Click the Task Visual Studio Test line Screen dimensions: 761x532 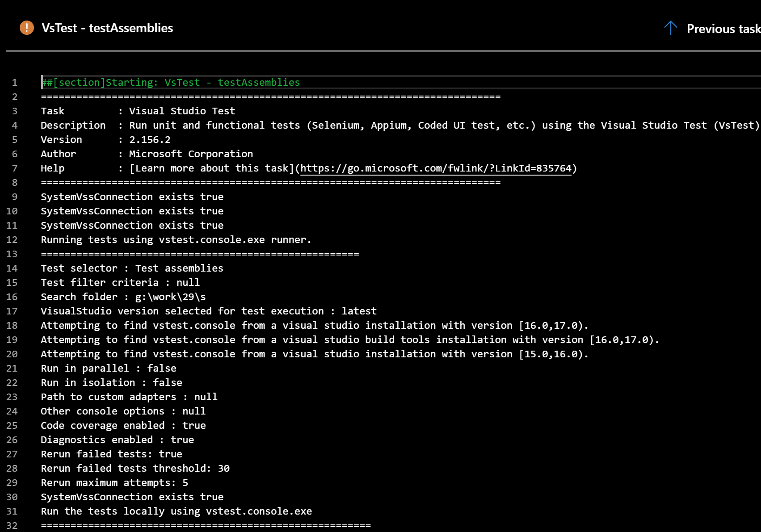138,111
